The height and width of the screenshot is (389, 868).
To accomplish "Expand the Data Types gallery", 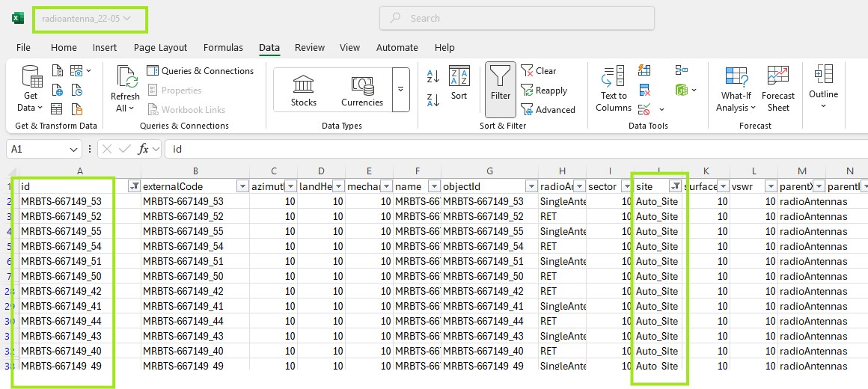I will point(401,89).
